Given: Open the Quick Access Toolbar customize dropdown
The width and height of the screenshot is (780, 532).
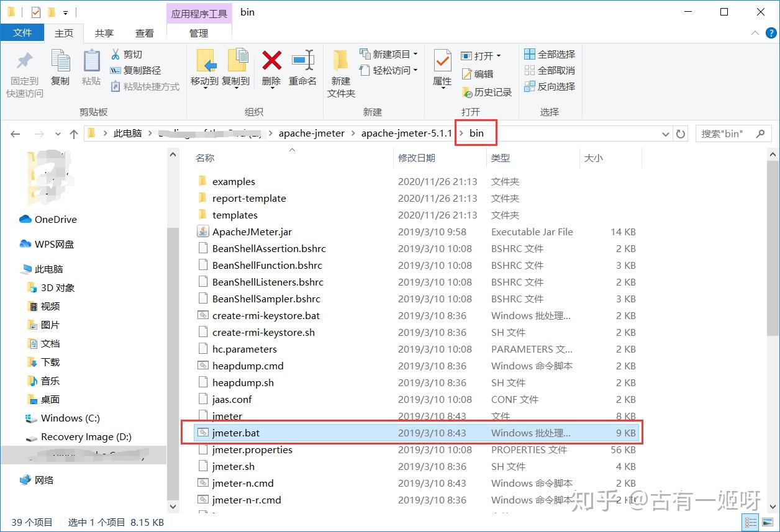Looking at the screenshot, I should [x=65, y=12].
